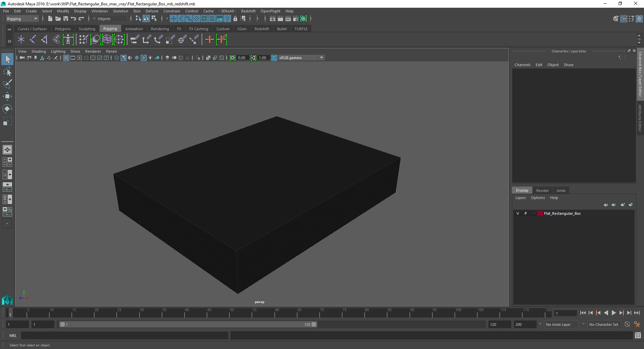
Task: Open the Shading panel menu
Action: [39, 51]
